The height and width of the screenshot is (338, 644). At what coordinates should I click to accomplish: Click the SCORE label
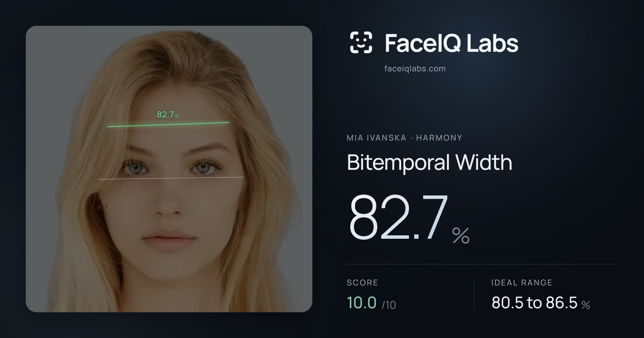[362, 282]
